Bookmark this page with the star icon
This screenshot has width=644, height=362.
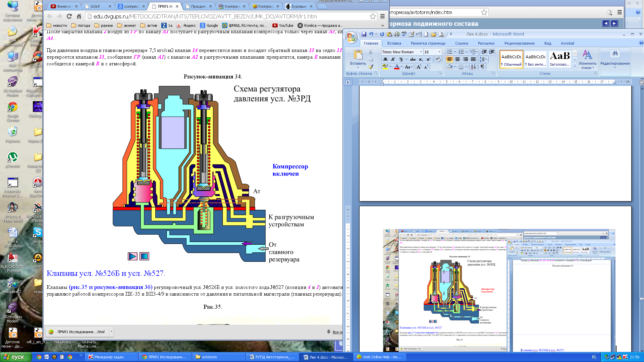click(x=373, y=16)
